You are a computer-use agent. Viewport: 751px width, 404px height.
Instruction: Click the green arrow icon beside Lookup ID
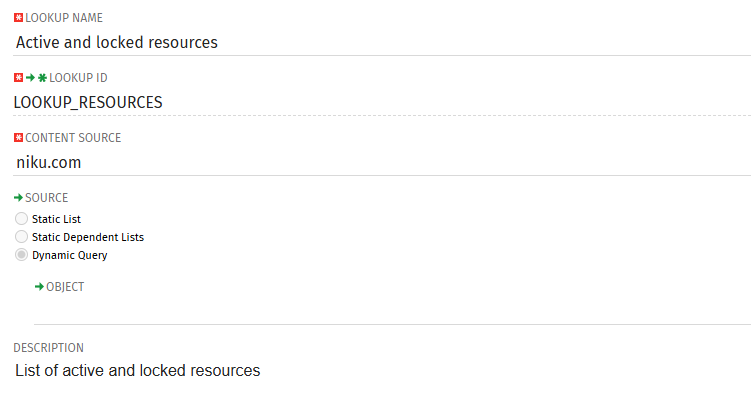(x=30, y=78)
